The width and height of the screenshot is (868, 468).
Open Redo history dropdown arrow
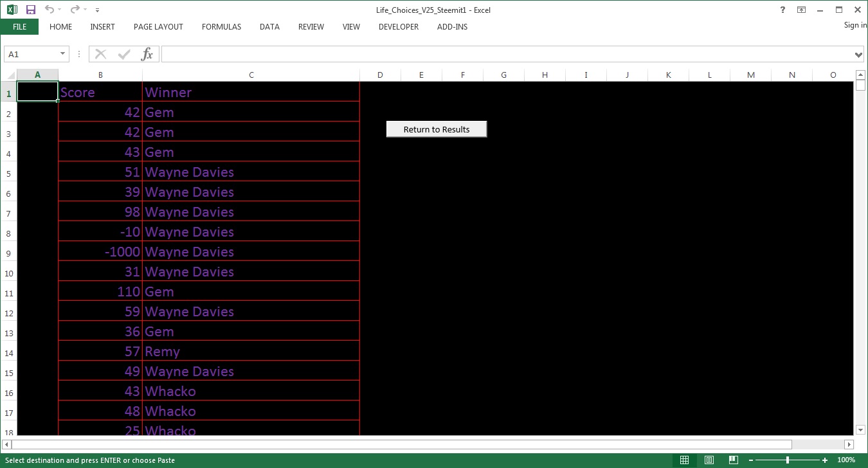[x=84, y=10]
